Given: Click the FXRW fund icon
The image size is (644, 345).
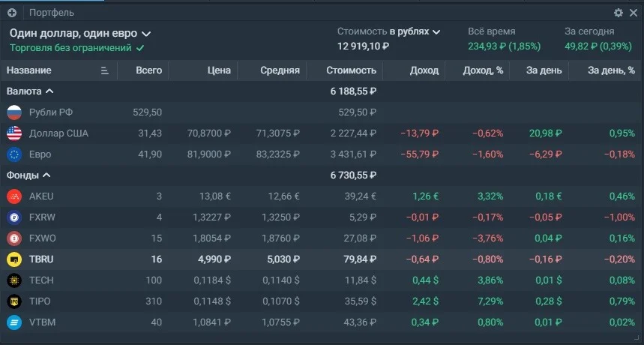Looking at the screenshot, I should pos(14,217).
